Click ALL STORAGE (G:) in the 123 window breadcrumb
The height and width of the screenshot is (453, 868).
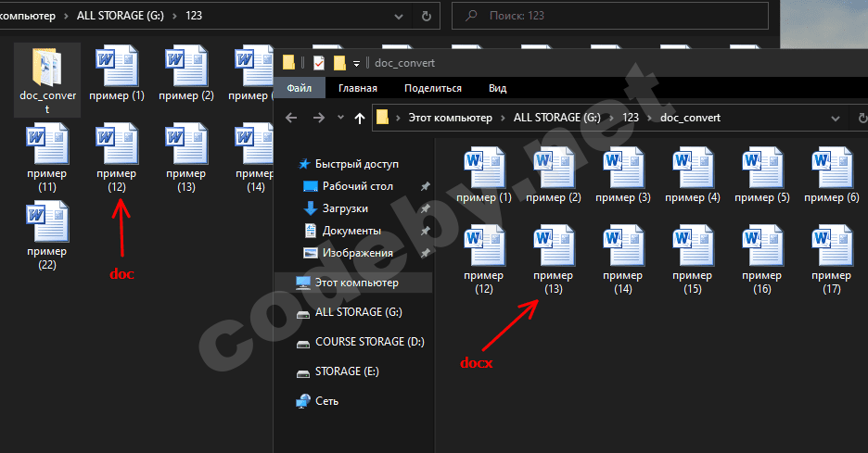pos(121,16)
